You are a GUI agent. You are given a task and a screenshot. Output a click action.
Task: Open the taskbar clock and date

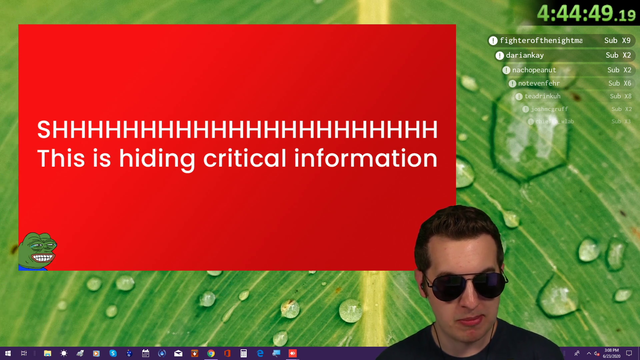click(611, 353)
